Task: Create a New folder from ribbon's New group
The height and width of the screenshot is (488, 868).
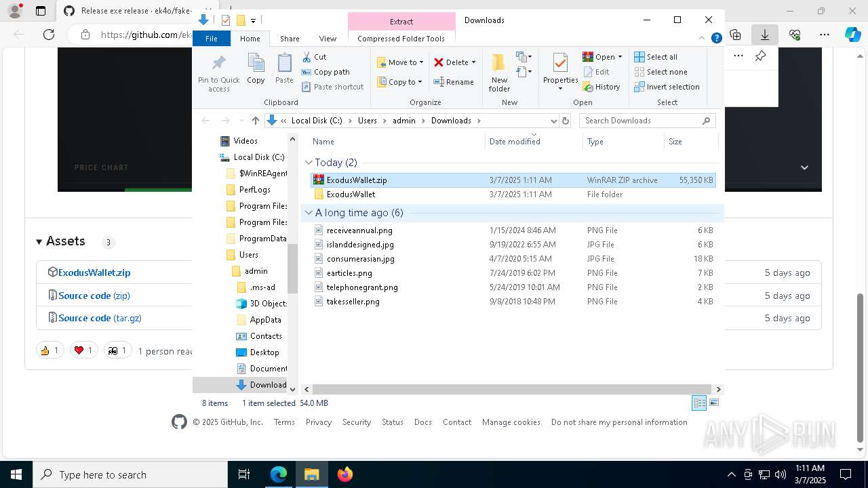Action: 499,73
